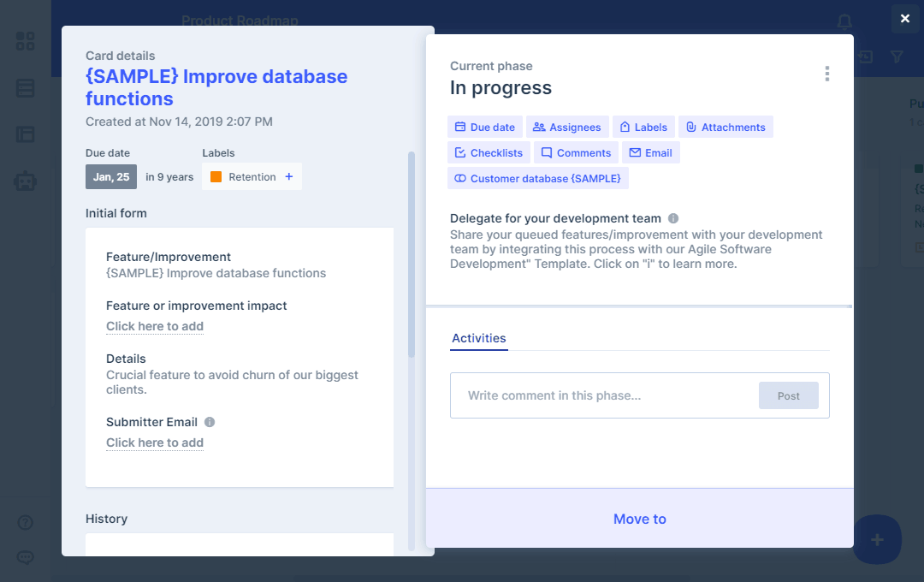
Task: Click the Customer database {SAMPLE} connection
Action: tap(538, 179)
